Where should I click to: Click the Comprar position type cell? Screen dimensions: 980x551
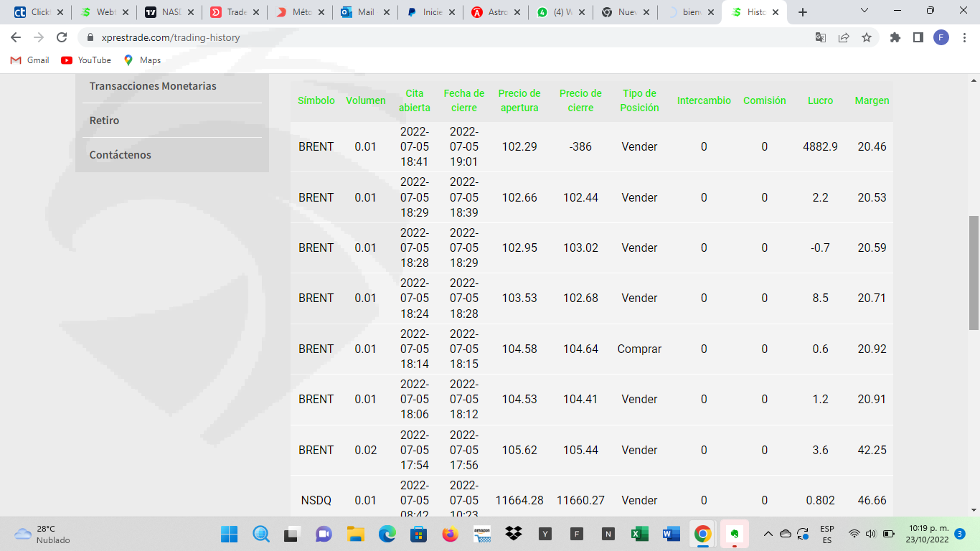pos(639,349)
